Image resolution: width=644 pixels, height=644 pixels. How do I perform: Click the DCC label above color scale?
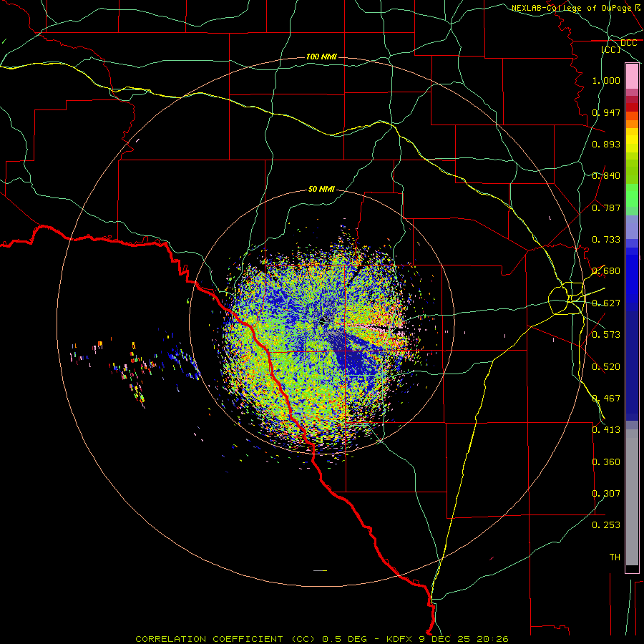point(628,43)
